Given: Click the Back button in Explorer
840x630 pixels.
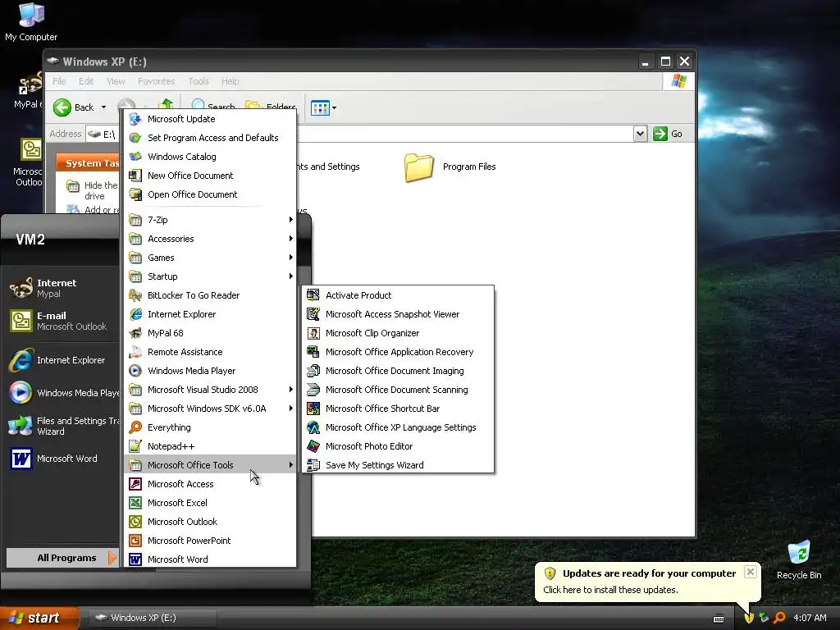Looking at the screenshot, I should 75,107.
